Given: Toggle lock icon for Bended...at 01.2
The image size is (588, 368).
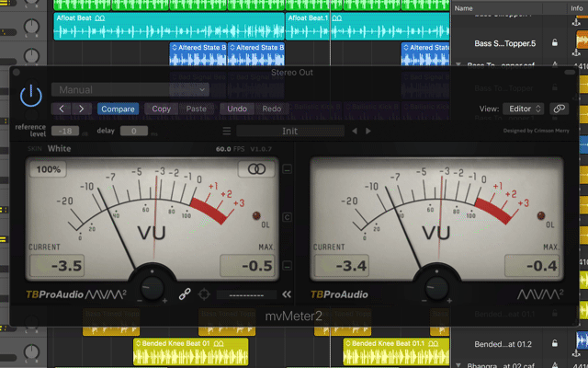Looking at the screenshot, I should [x=555, y=343].
